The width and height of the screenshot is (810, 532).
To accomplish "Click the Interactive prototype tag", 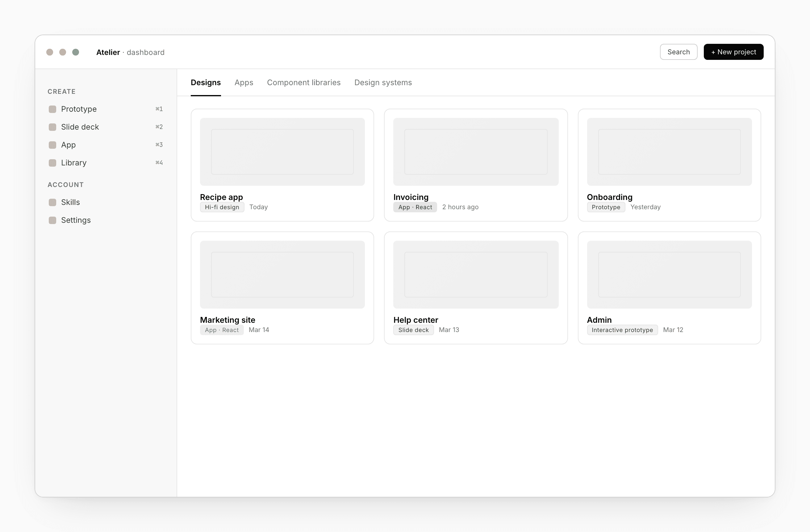I will 622,330.
